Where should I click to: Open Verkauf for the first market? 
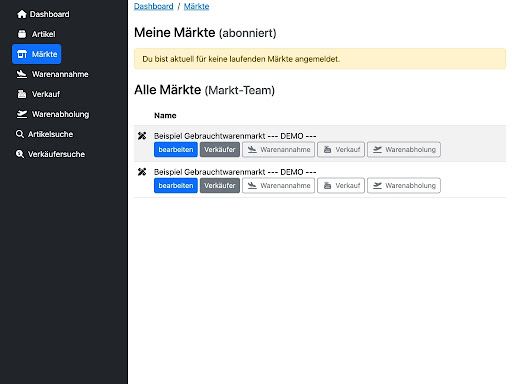(341, 150)
